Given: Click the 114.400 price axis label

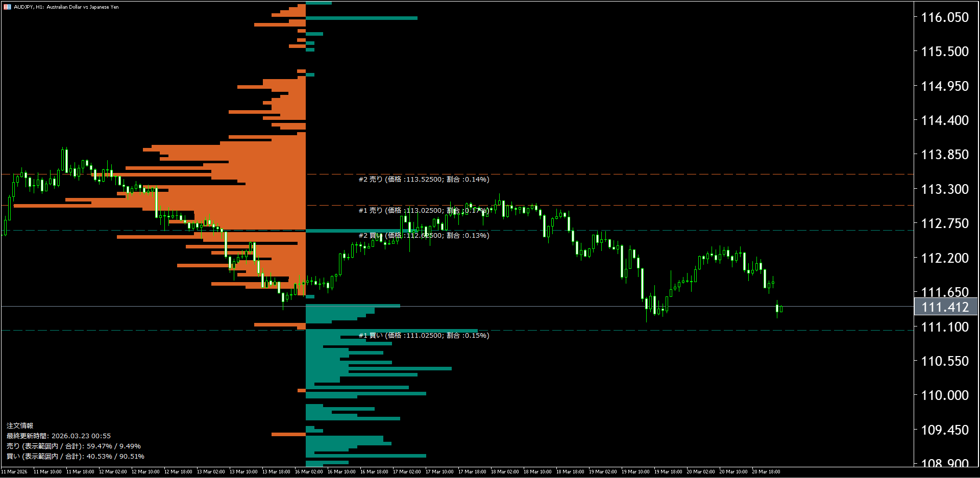Looking at the screenshot, I should click(x=944, y=120).
